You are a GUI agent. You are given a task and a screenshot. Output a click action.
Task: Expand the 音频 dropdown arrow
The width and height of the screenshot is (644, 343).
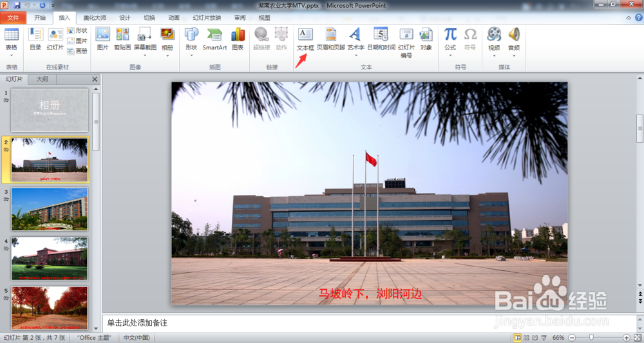[514, 55]
